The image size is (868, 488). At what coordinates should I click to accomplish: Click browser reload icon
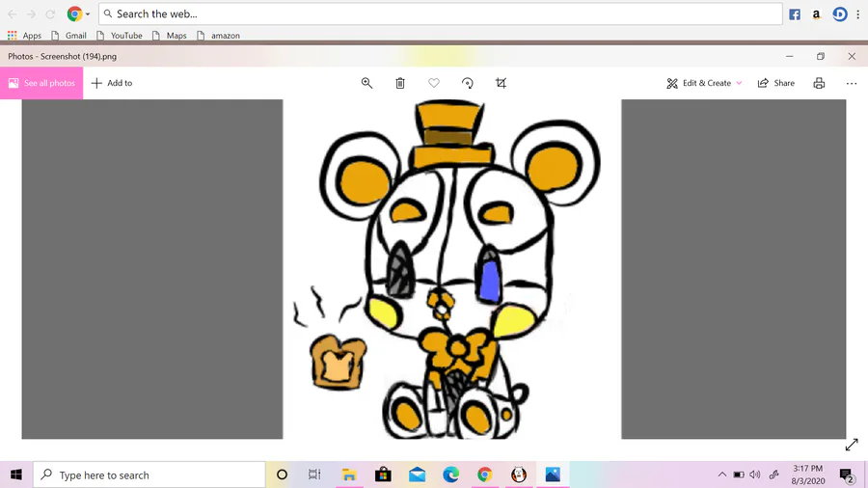click(x=50, y=14)
